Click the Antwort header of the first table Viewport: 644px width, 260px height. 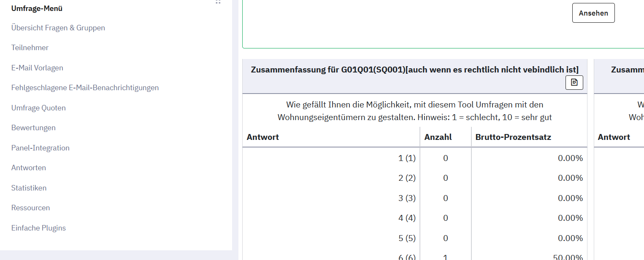click(x=262, y=137)
